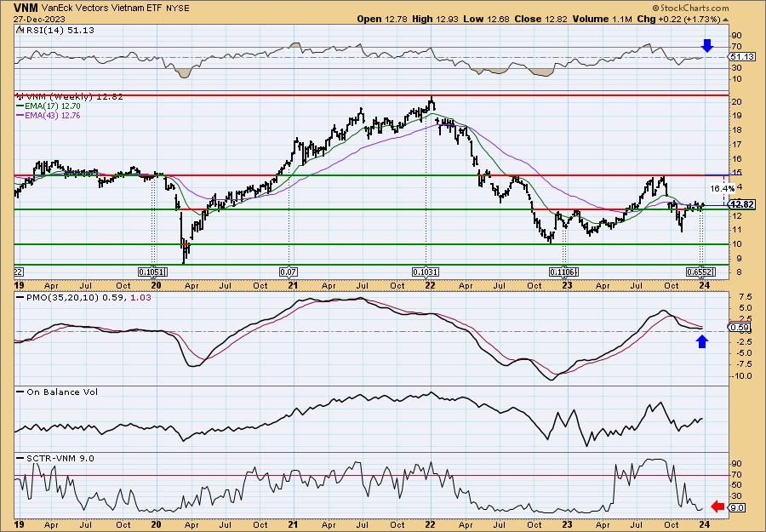Click the NYSE exchange label

(x=177, y=9)
